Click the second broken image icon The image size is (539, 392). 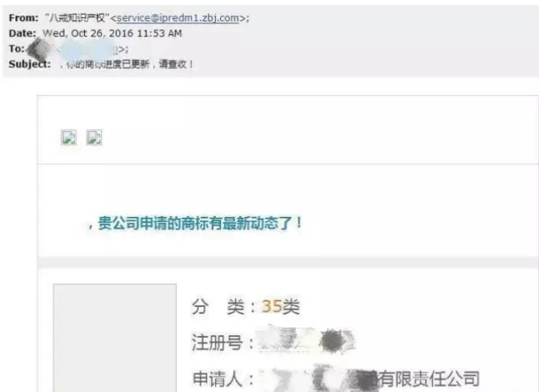pyautogui.click(x=94, y=138)
